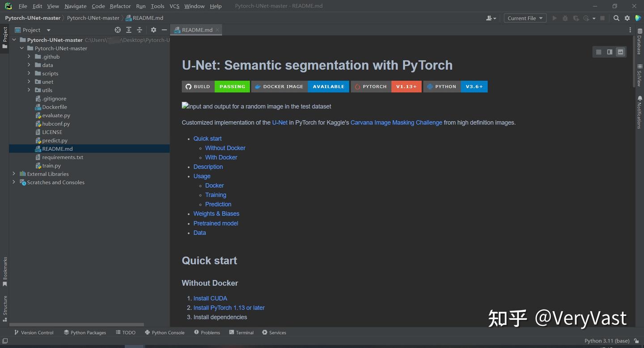Click Collapse All icon in Project panel

[x=140, y=30]
